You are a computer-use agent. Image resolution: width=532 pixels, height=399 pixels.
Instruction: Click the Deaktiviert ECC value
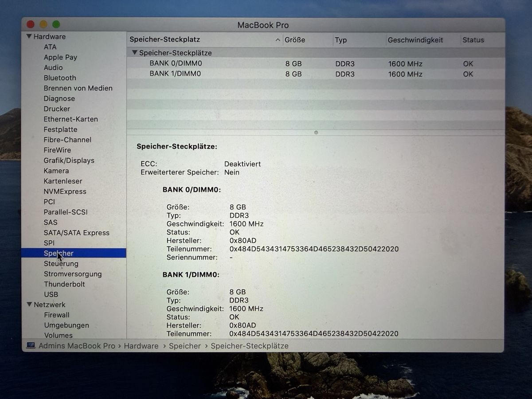tap(243, 164)
